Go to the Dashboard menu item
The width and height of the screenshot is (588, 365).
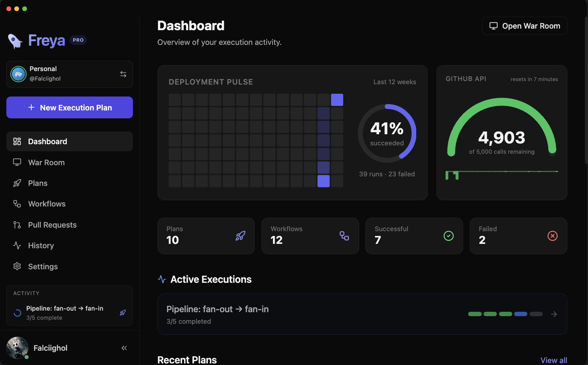(69, 141)
